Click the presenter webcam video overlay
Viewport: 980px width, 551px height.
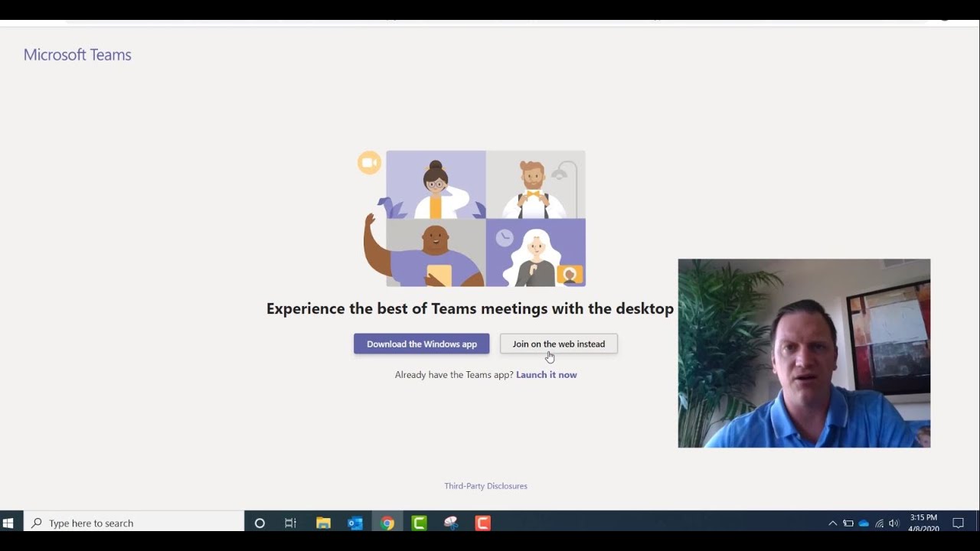pos(804,354)
